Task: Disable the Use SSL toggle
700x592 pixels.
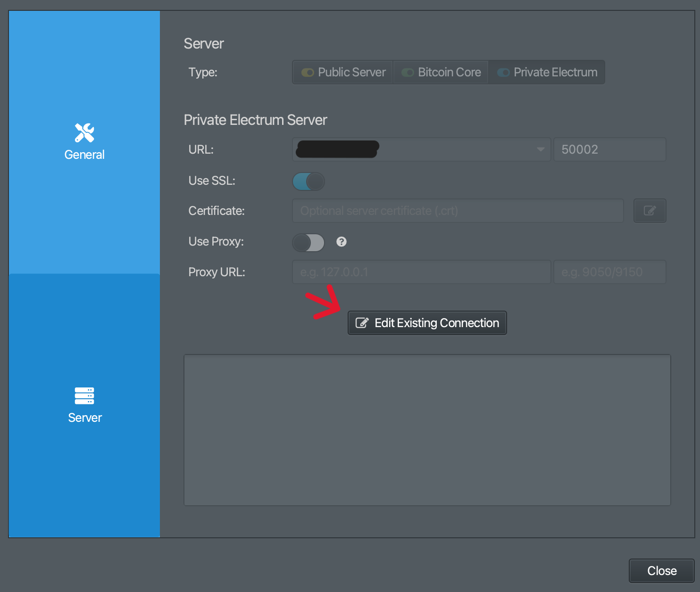Action: (x=308, y=181)
